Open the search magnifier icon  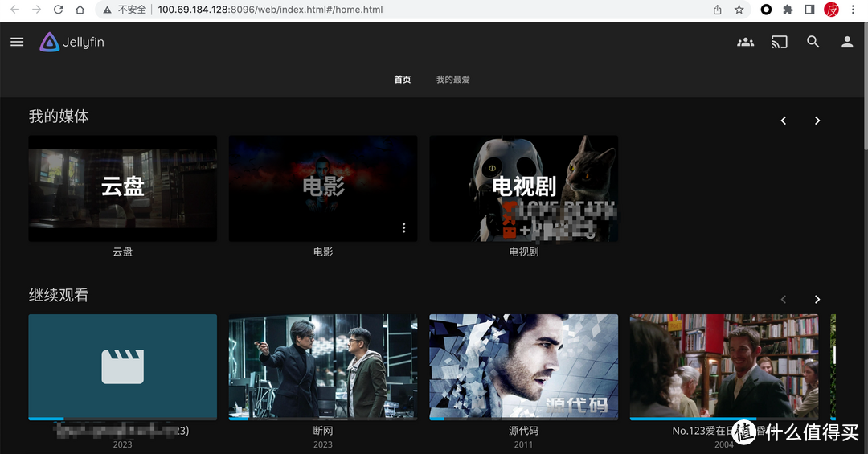pyautogui.click(x=813, y=42)
